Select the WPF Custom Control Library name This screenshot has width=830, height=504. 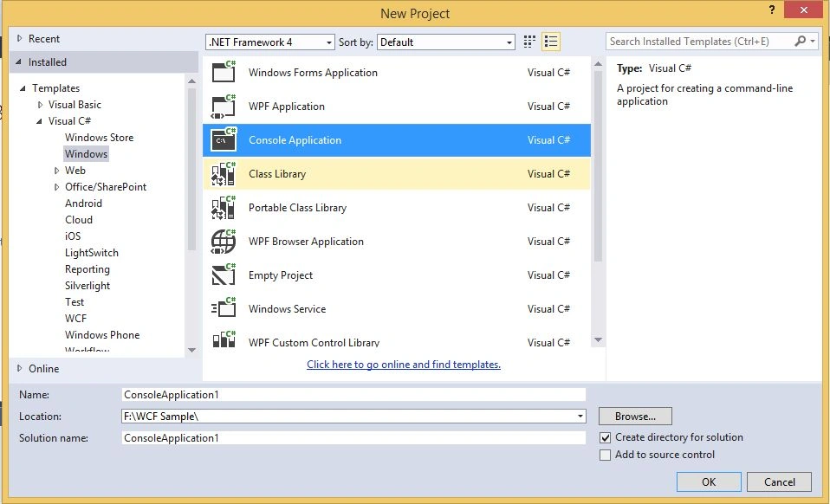pos(314,342)
